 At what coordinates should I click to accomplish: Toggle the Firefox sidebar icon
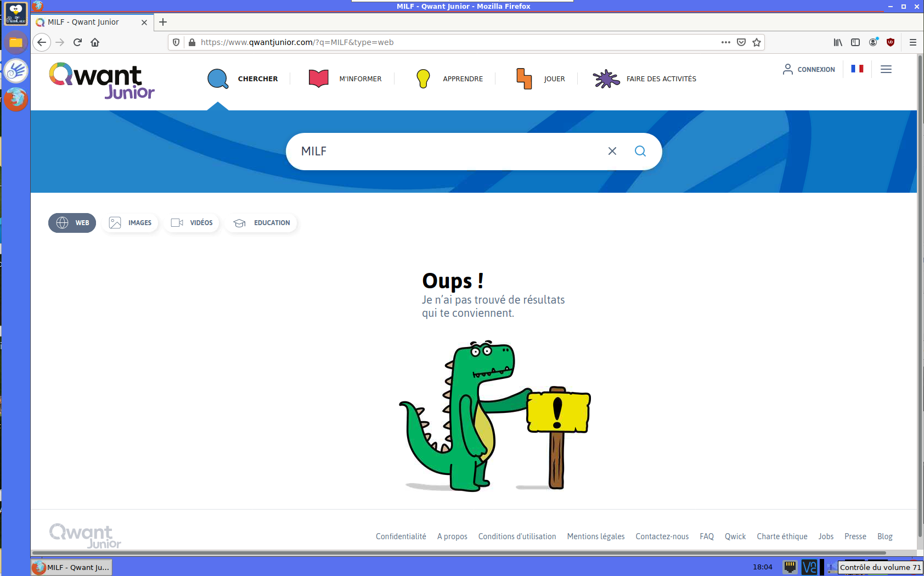[x=855, y=42]
